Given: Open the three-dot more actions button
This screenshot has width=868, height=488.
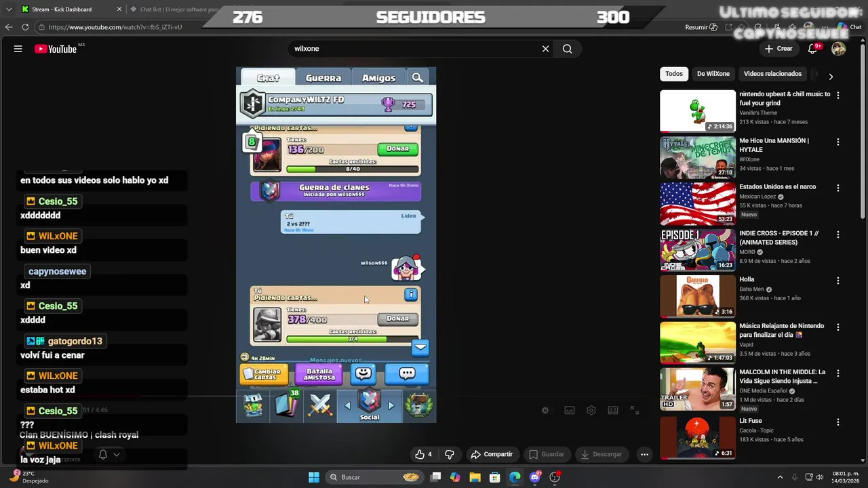Looking at the screenshot, I should (644, 454).
